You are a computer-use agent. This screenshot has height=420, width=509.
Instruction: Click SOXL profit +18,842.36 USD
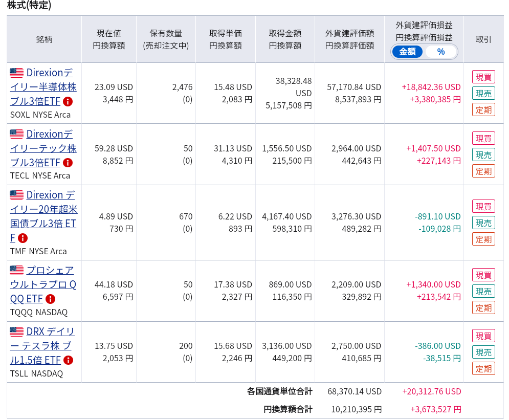tap(431, 87)
